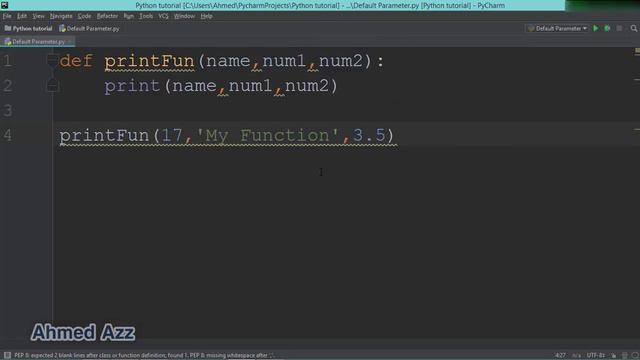The image size is (640, 360).
Task: Click the number 17 argument on line 4
Action: click(x=172, y=135)
